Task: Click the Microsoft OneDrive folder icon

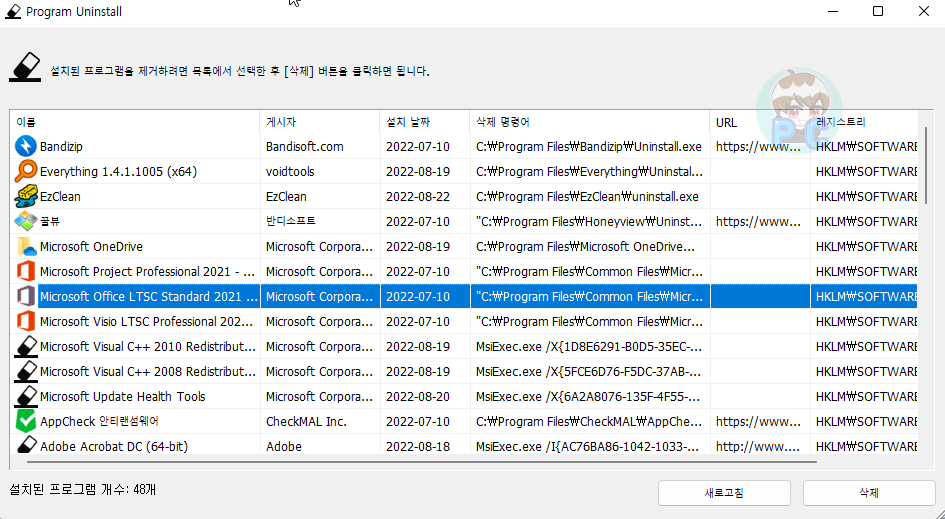Action: coord(26,247)
